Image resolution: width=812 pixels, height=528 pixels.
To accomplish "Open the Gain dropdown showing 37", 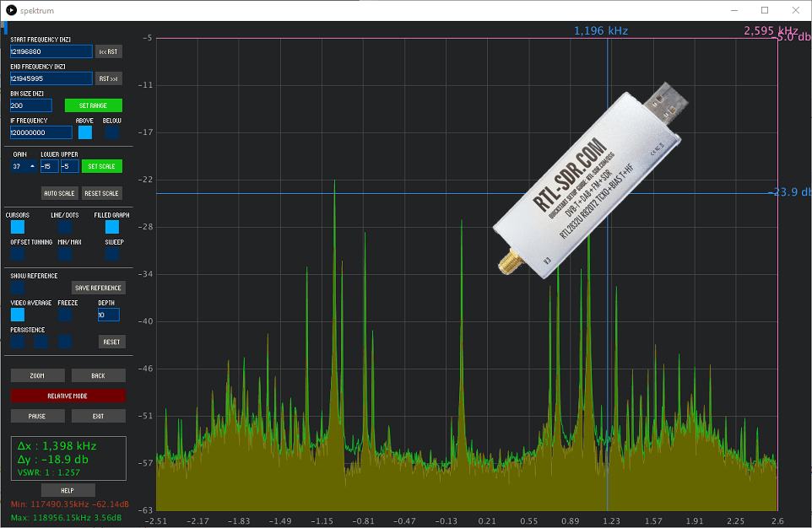I will pos(24,166).
